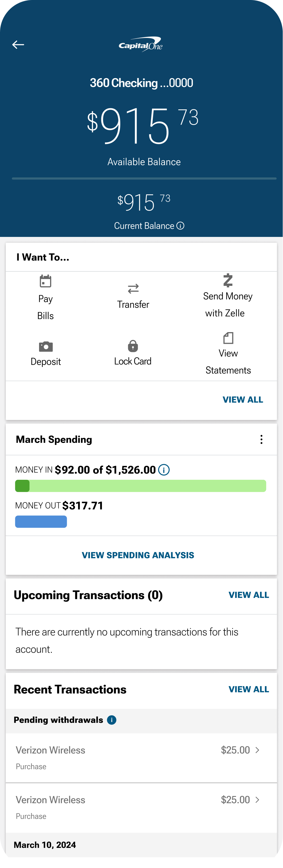
Task: Tap the View Statements document icon
Action: 228,338
